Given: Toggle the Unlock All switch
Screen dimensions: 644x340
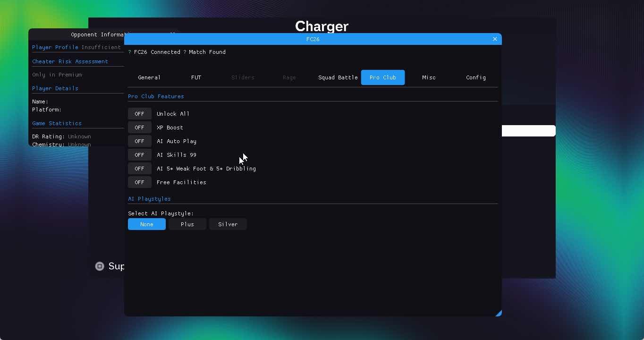Looking at the screenshot, I should pyautogui.click(x=139, y=114).
